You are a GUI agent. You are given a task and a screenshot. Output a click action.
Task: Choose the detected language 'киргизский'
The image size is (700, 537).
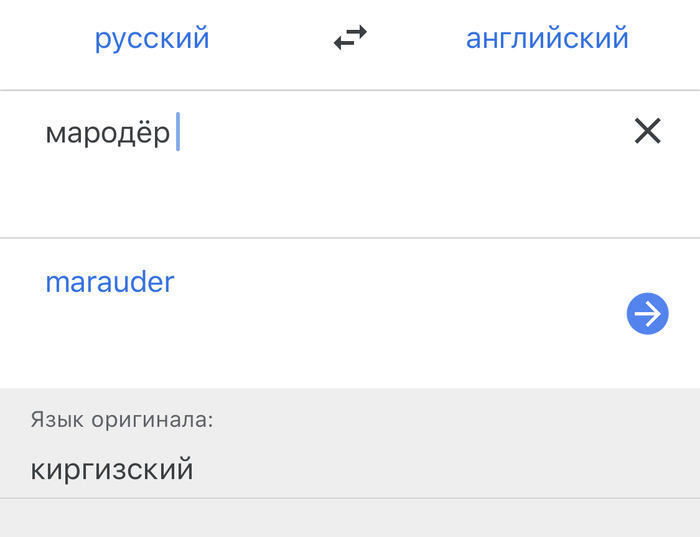(x=112, y=469)
